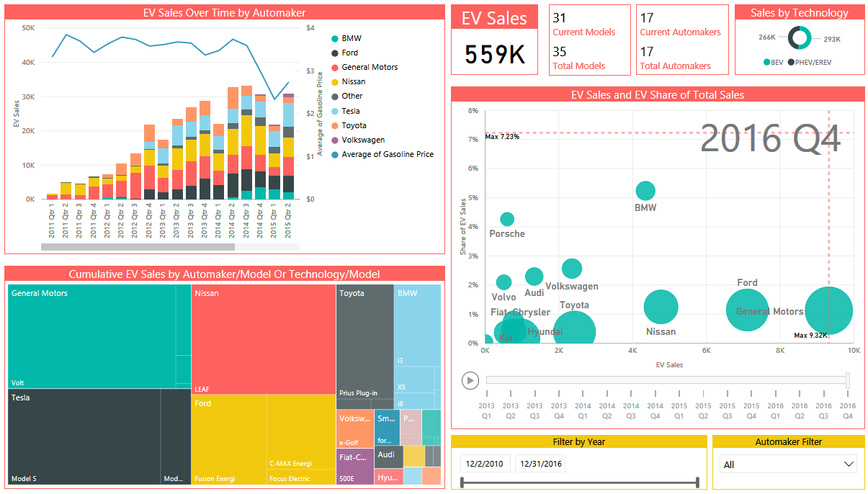Select Ford legend entry
Screen dimensions: 868x494
tap(345, 53)
